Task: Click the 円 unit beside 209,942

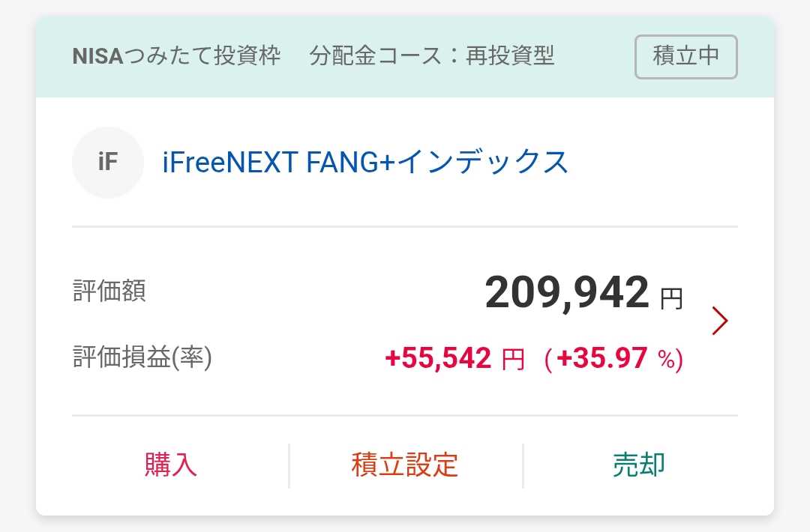Action: click(671, 298)
